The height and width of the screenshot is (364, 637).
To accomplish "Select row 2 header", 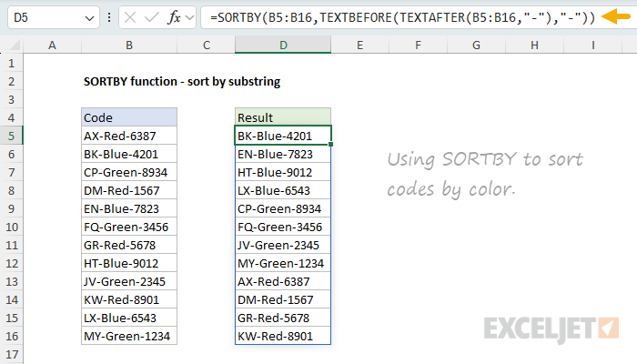I will [x=11, y=81].
